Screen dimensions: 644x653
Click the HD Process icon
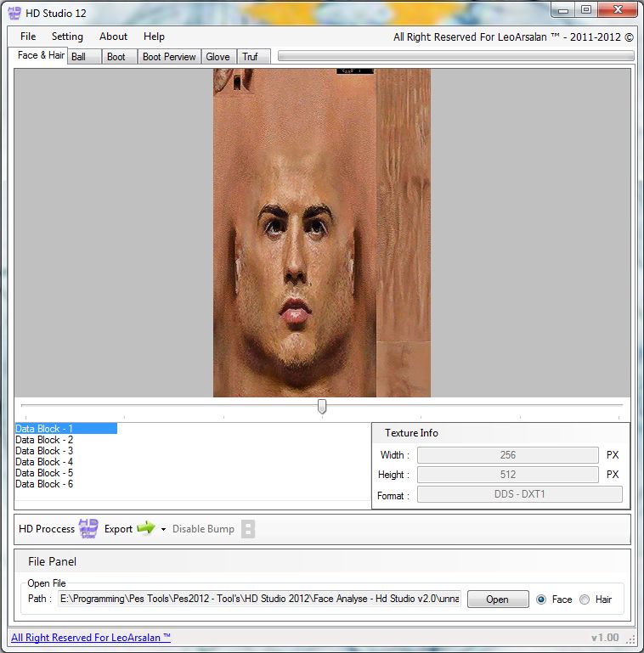pyautogui.click(x=88, y=528)
